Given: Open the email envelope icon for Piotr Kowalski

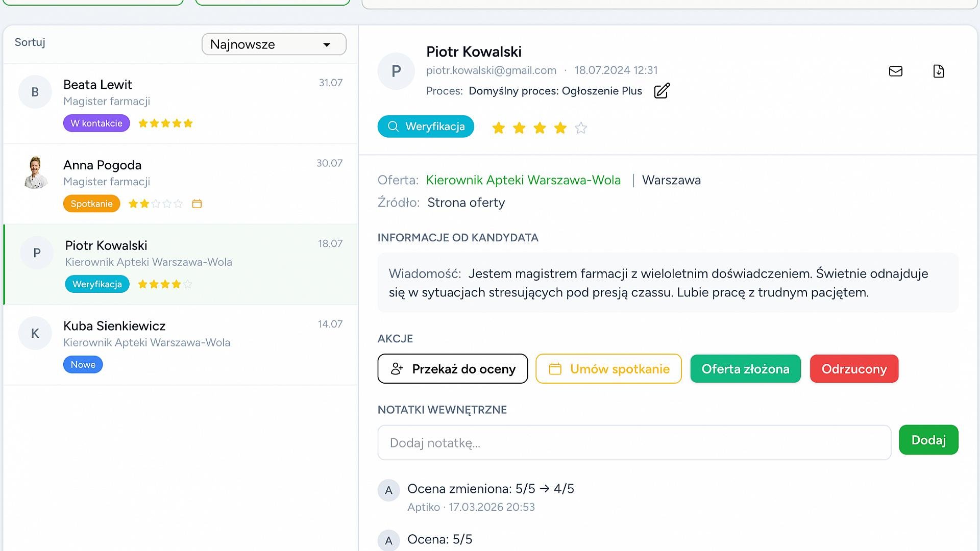Looking at the screenshot, I should coord(895,71).
